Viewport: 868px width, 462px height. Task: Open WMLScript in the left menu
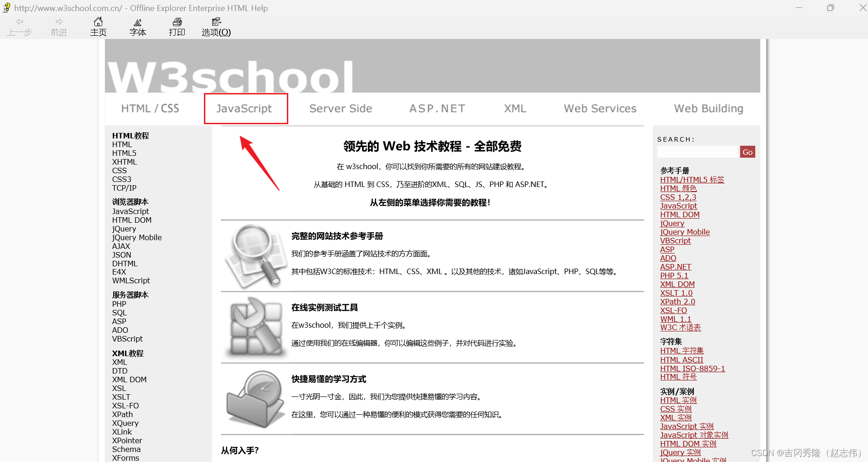click(x=131, y=280)
